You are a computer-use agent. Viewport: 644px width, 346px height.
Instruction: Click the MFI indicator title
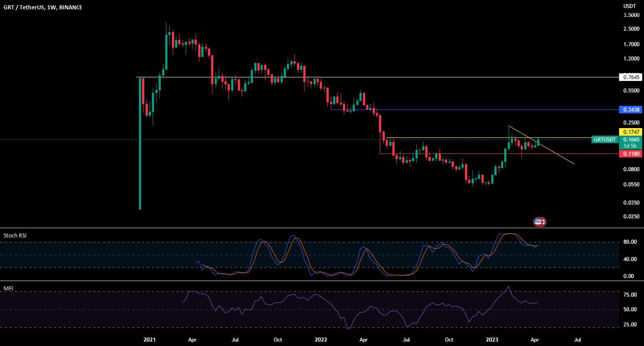click(x=8, y=289)
